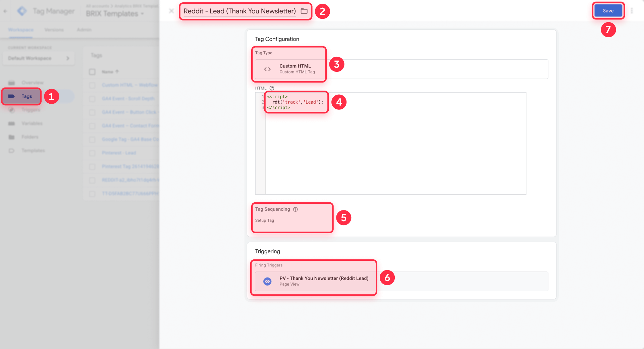Edit the tag name Reddit - Lead field

(239, 11)
